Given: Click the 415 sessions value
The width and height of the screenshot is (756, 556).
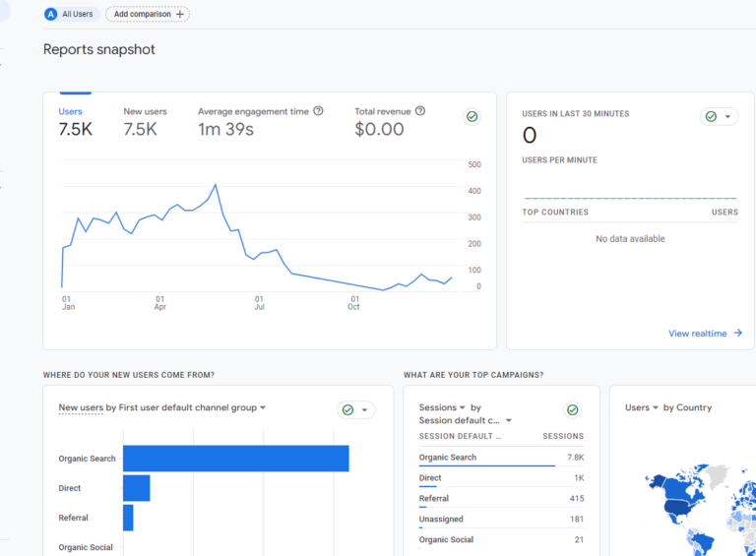Looking at the screenshot, I should coord(577,499).
